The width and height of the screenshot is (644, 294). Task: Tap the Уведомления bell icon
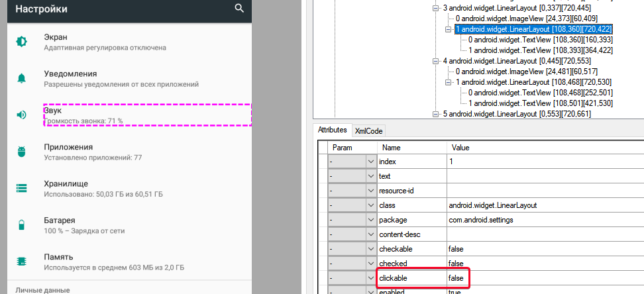coord(21,78)
